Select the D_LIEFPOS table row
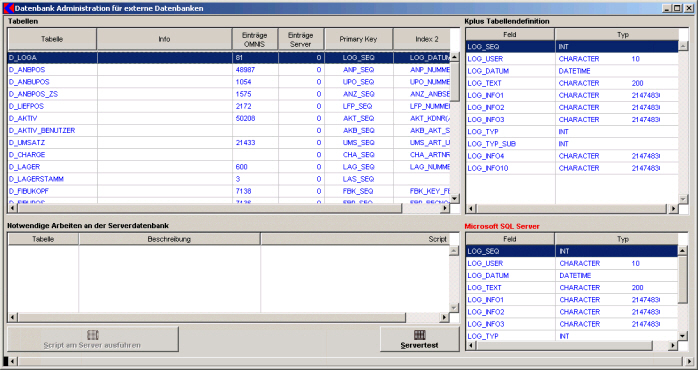The height and width of the screenshot is (370, 698). pos(229,106)
